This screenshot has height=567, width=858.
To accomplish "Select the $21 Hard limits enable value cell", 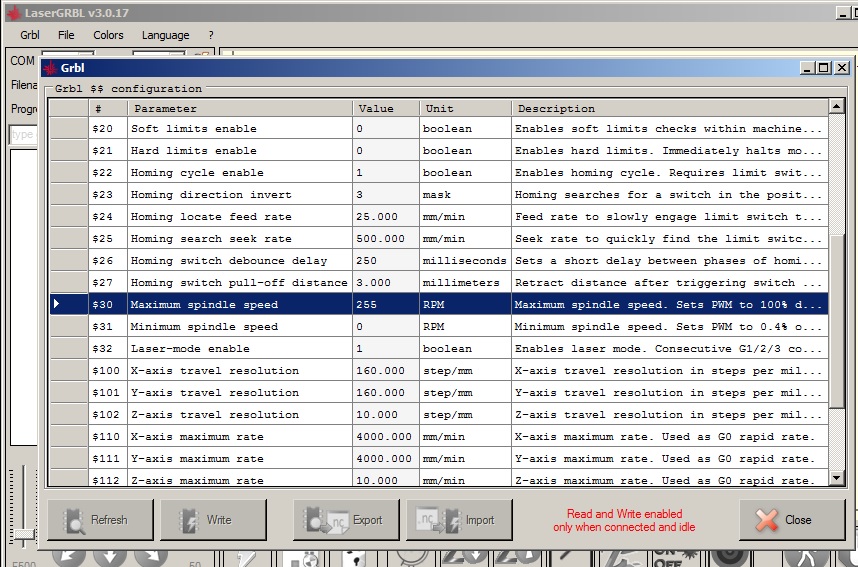I will (x=386, y=150).
